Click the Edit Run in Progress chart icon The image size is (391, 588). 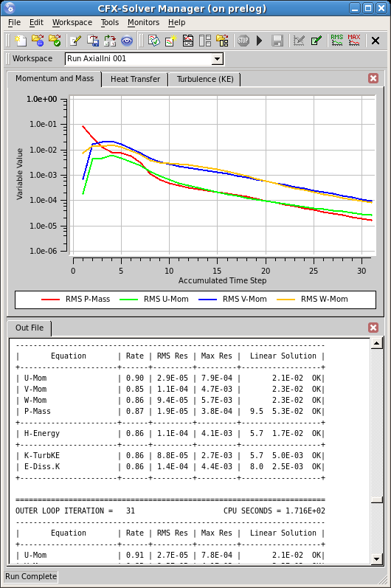click(299, 40)
